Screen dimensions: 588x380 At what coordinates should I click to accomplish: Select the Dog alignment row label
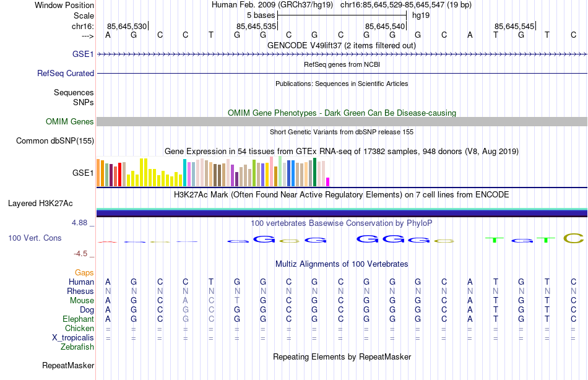[x=87, y=310]
